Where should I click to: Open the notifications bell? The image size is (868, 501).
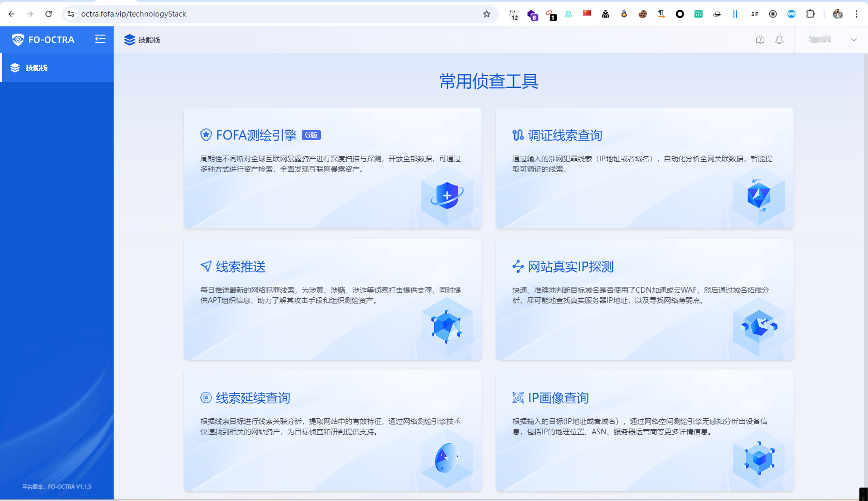[x=780, y=39]
